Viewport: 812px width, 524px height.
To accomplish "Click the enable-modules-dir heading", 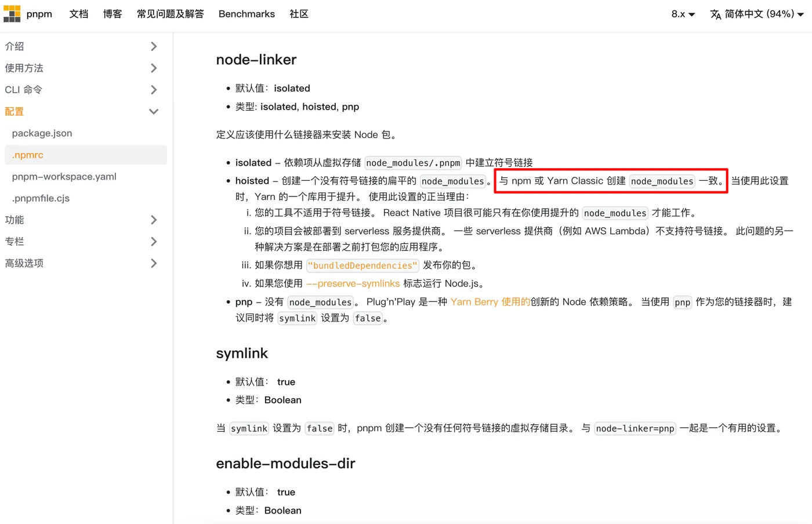I will pos(285,464).
